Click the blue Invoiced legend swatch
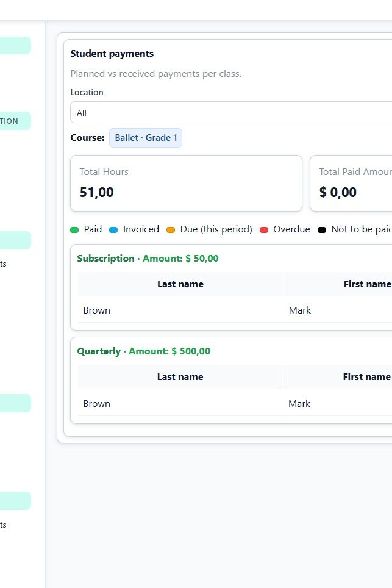This screenshot has width=392, height=588. [113, 230]
